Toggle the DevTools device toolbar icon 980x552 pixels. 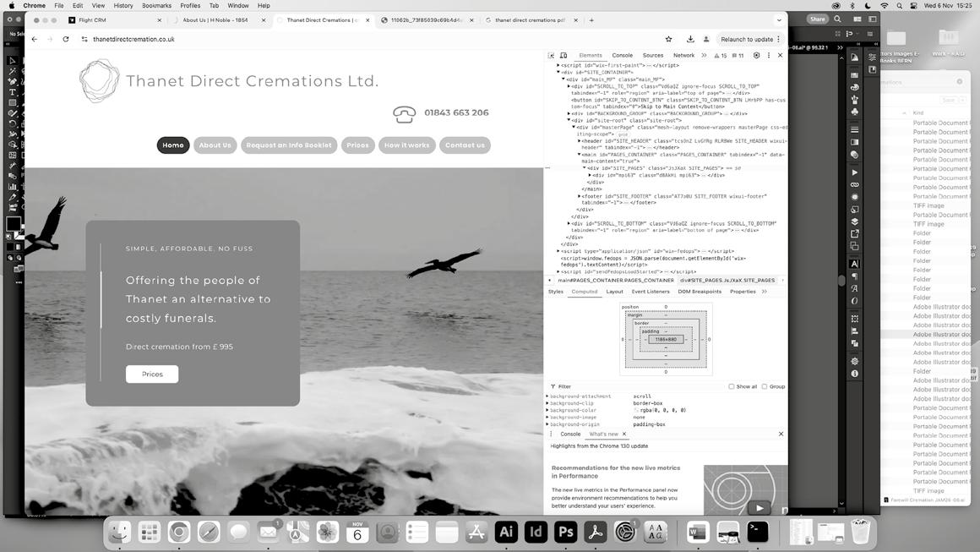[563, 56]
